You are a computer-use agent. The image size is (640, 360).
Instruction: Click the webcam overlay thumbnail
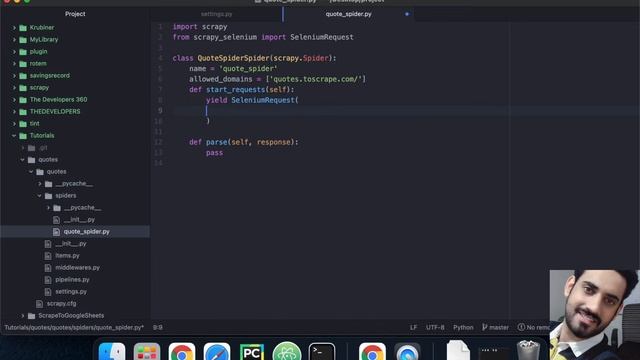[x=595, y=315]
